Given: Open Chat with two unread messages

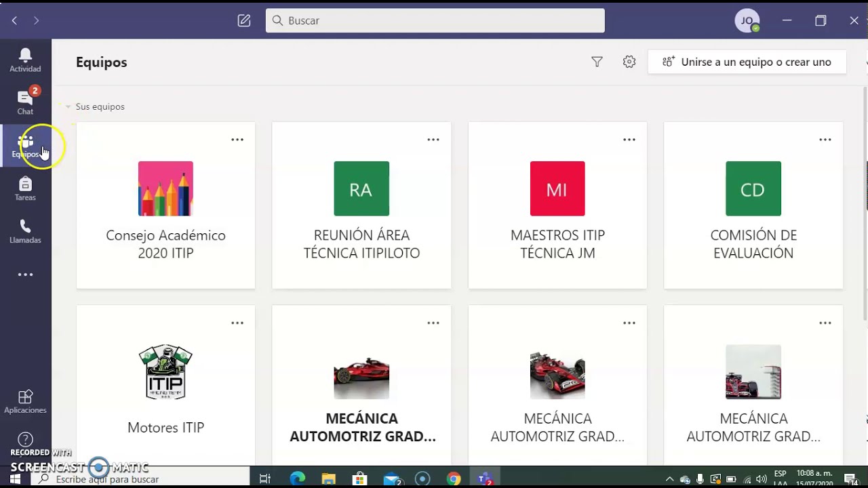Looking at the screenshot, I should click(x=25, y=102).
